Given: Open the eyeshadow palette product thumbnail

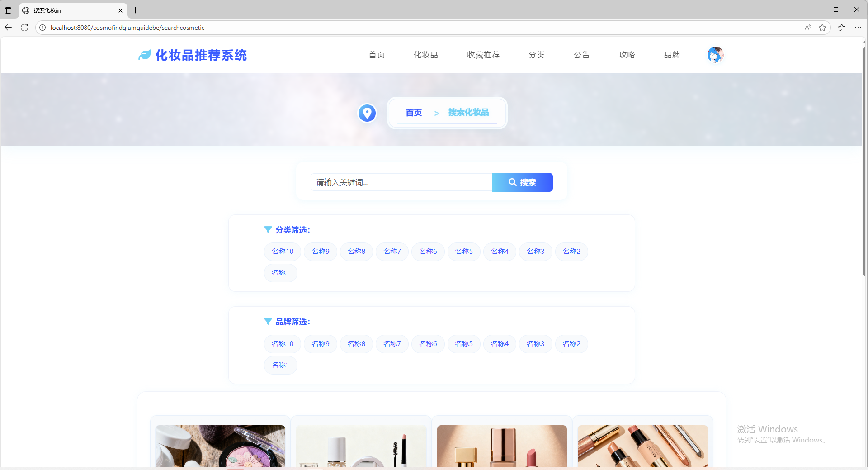Looking at the screenshot, I should click(x=220, y=446).
